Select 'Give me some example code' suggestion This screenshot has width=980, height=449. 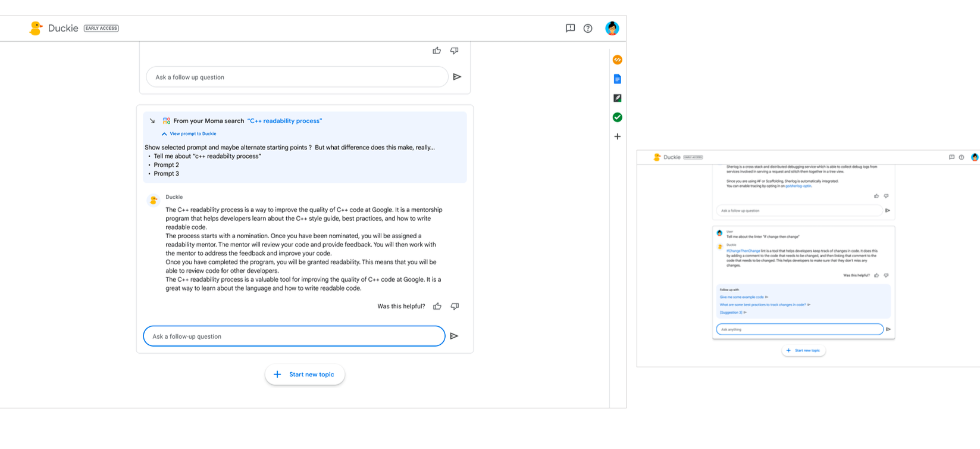pos(744,297)
